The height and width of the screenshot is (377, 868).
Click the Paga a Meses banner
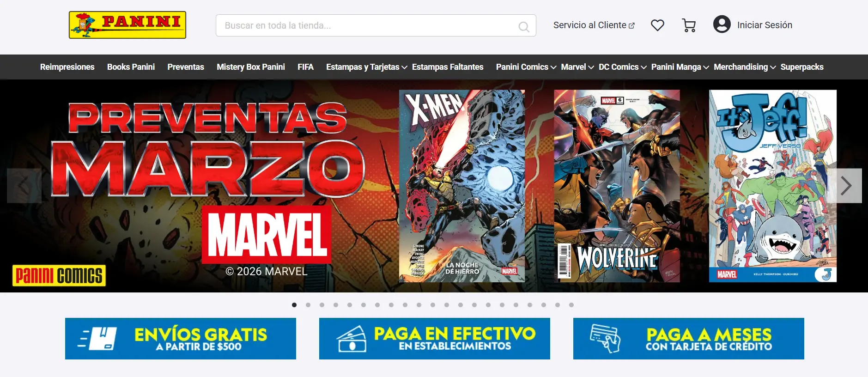pyautogui.click(x=689, y=339)
